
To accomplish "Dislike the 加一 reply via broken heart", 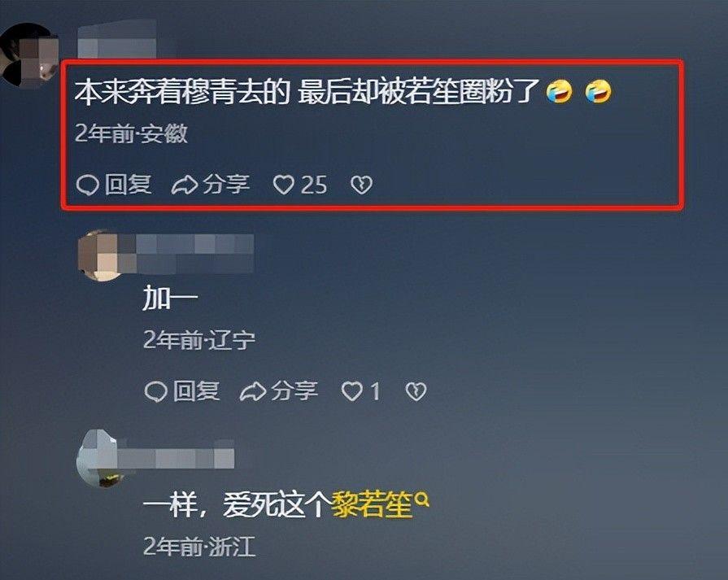I will [x=416, y=391].
